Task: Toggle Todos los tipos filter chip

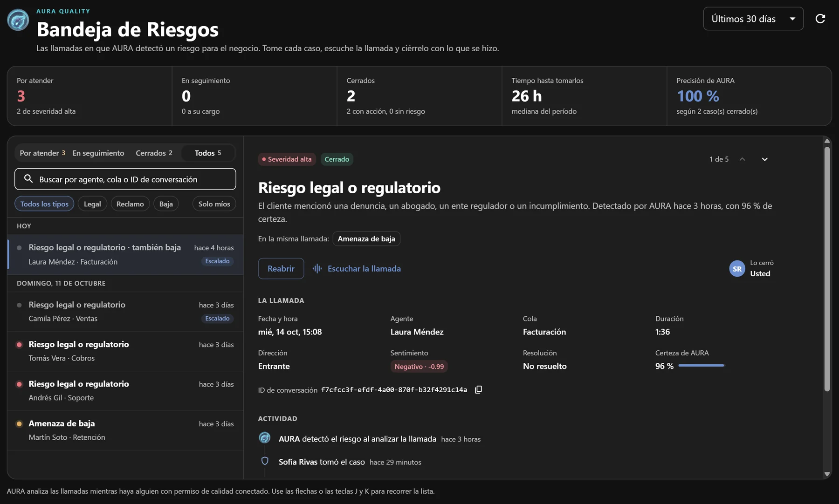Action: (x=44, y=204)
